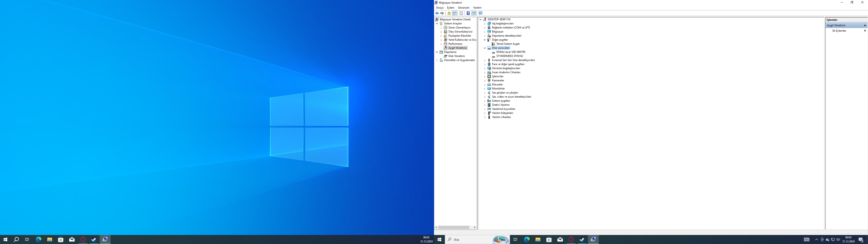
Task: Open the Görünüm menu
Action: coord(463,8)
